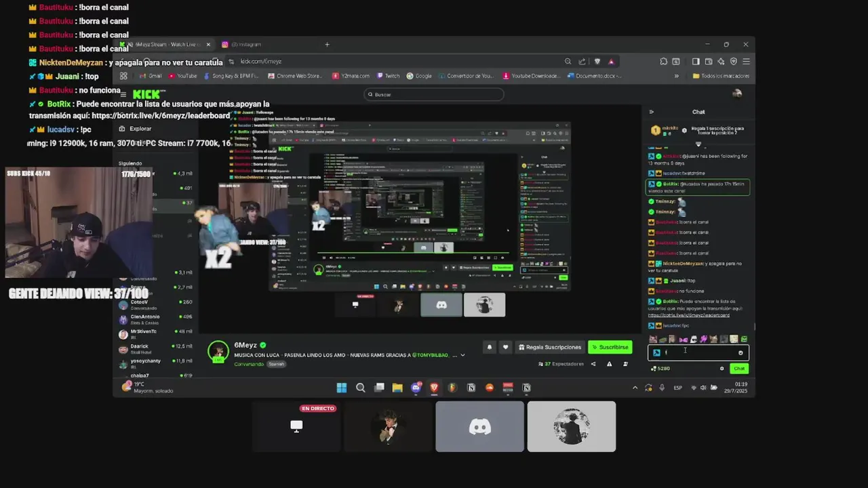Open the Google bookmark
This screenshot has width=868, height=488.
pos(420,76)
